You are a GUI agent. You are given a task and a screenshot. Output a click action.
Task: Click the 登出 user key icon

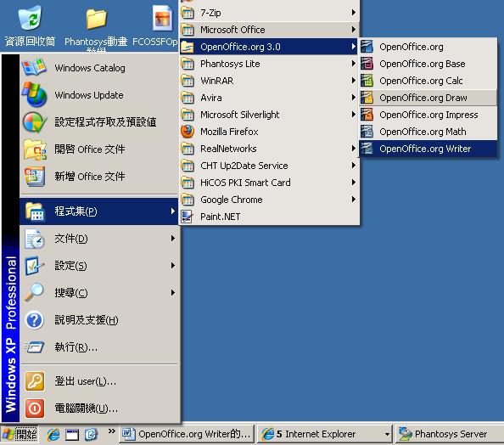pos(35,381)
